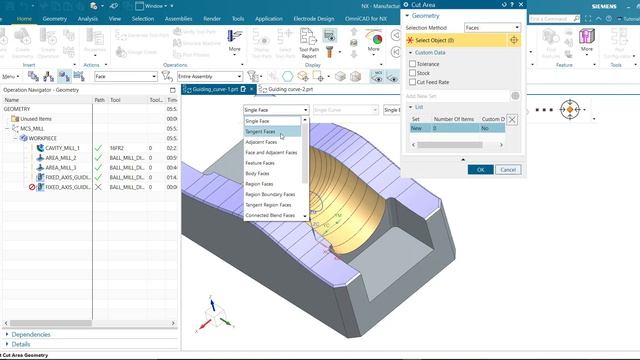Switch to Guiding curve-2.prt tab
Viewport: 640px width, 360px height.
tap(290, 89)
